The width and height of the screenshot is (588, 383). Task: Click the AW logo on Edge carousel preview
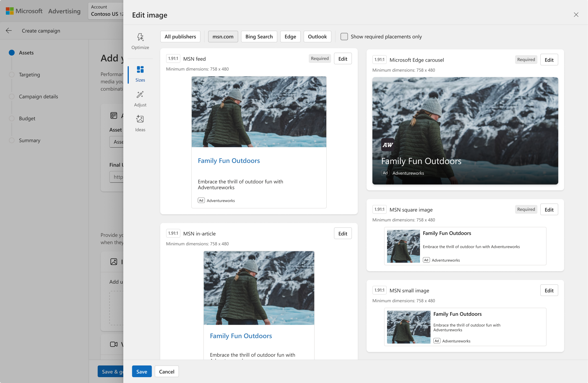388,145
